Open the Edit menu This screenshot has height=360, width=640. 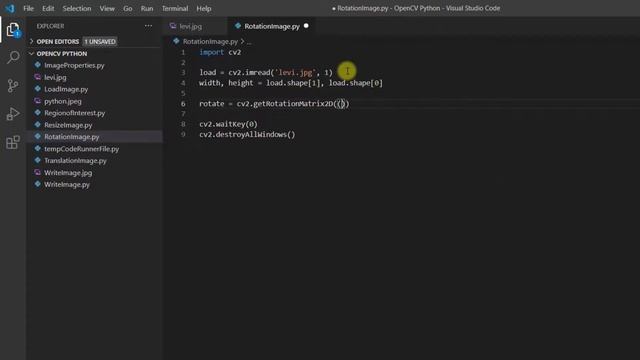click(x=48, y=8)
